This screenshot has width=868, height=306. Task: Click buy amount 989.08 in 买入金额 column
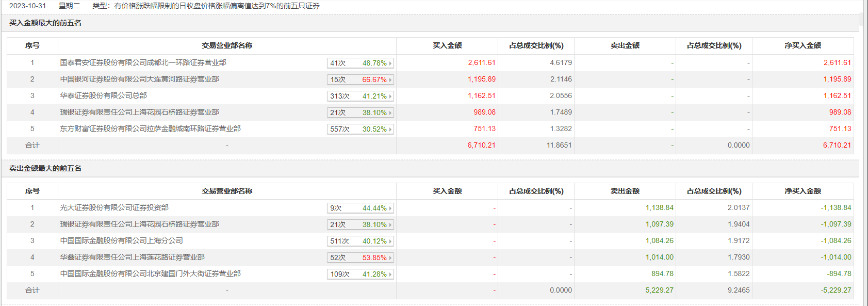pyautogui.click(x=484, y=112)
